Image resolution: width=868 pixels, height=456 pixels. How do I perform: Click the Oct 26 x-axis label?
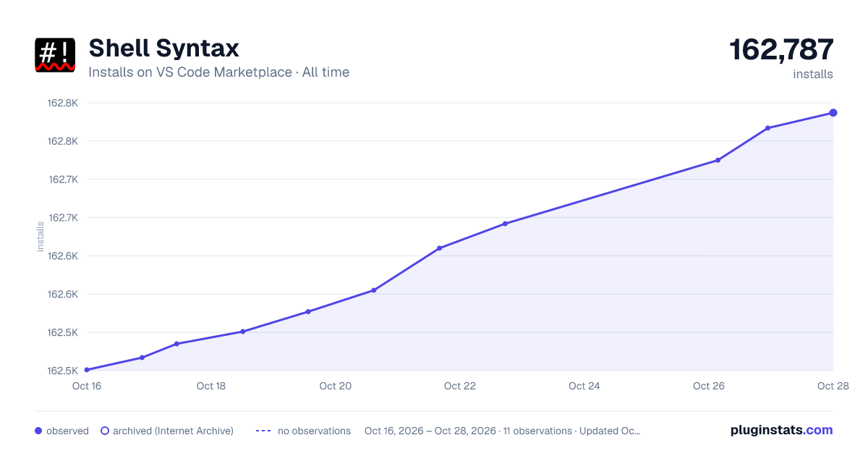click(709, 386)
